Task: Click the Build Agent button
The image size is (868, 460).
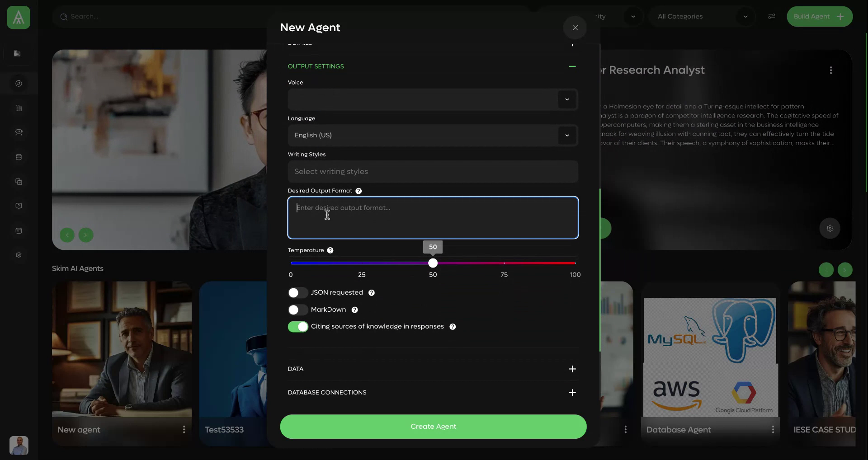Action: click(x=819, y=16)
